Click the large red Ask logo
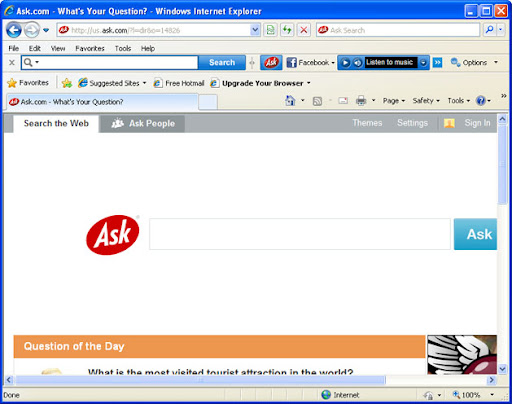This screenshot has height=404, width=512. [x=113, y=235]
